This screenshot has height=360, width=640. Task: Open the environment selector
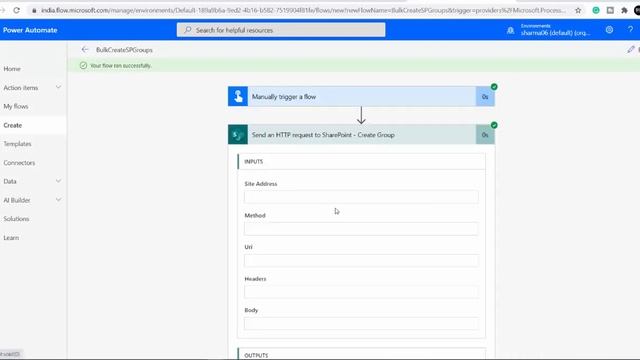(x=555, y=30)
